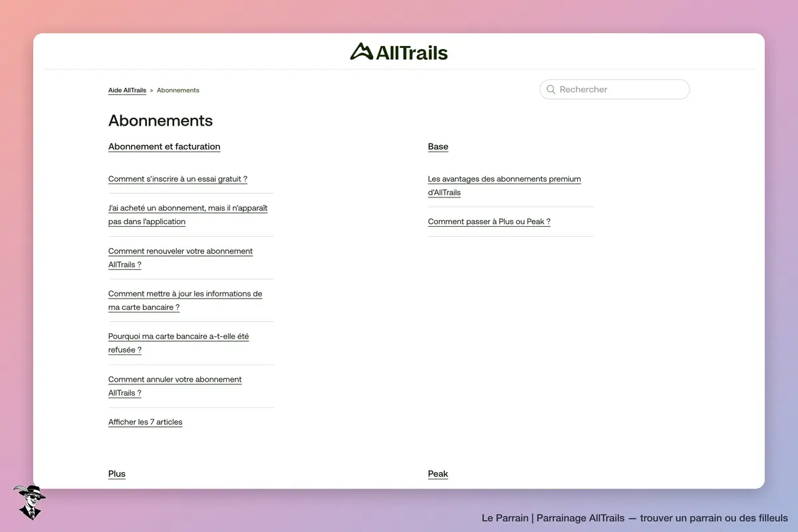Open the Plus section heading
This screenshot has width=798, height=532.
[117, 474]
